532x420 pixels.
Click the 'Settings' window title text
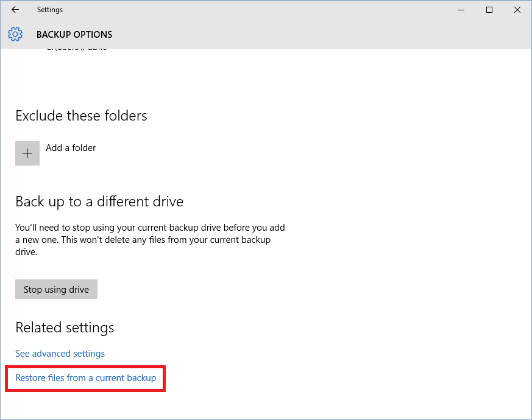[x=49, y=10]
